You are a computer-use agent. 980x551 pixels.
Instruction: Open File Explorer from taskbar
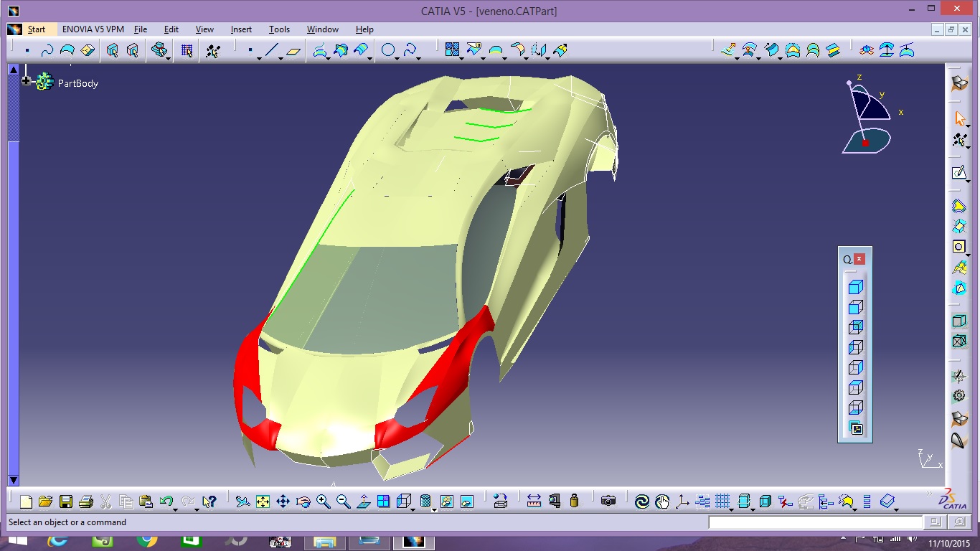pyautogui.click(x=325, y=542)
